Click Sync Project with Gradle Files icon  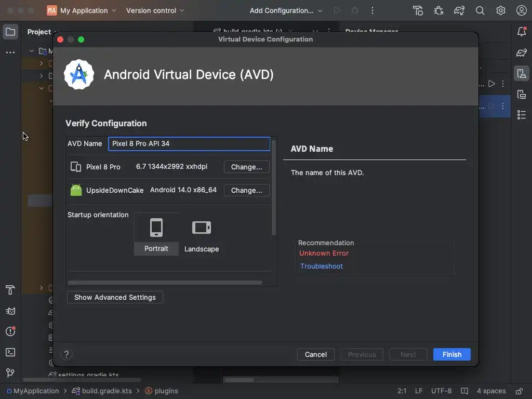(x=459, y=10)
